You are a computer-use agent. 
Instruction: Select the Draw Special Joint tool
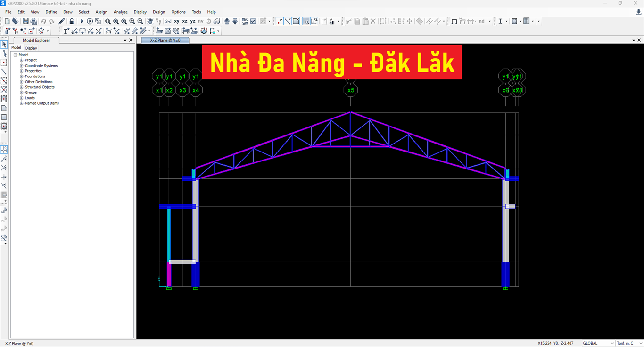(x=4, y=63)
